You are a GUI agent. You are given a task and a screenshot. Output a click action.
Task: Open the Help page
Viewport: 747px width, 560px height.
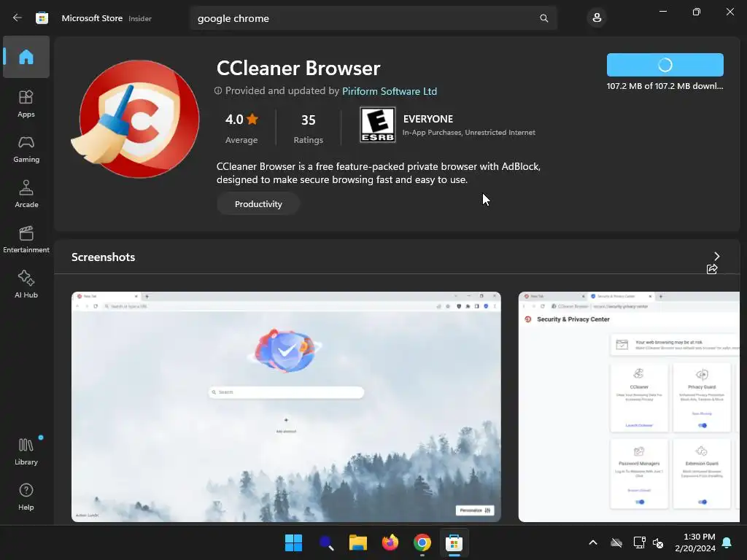point(26,497)
